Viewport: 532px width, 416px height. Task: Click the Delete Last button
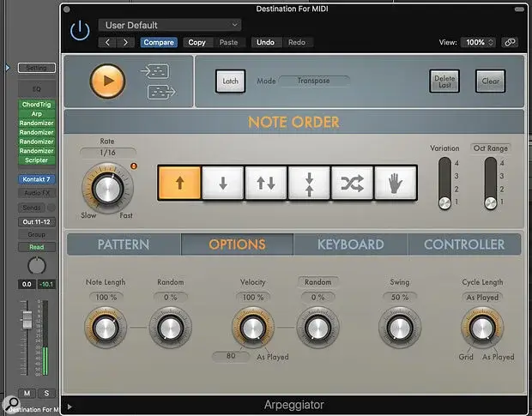(444, 81)
